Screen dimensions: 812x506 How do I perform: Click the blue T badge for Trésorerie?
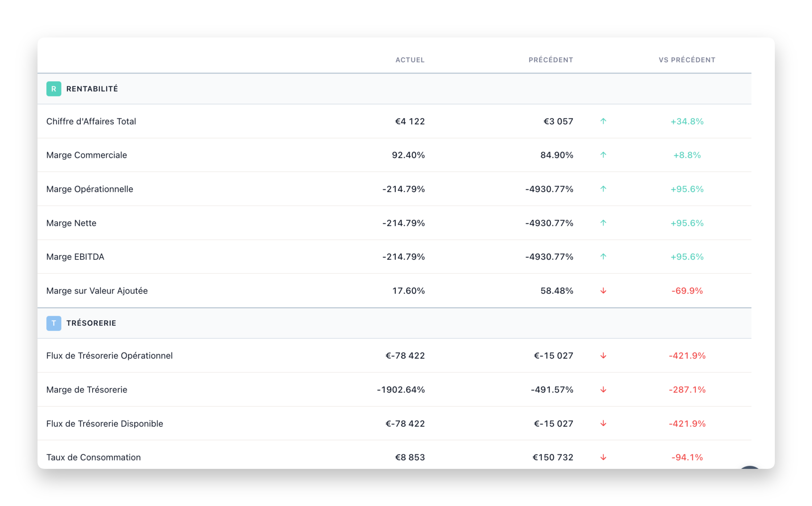tap(53, 323)
